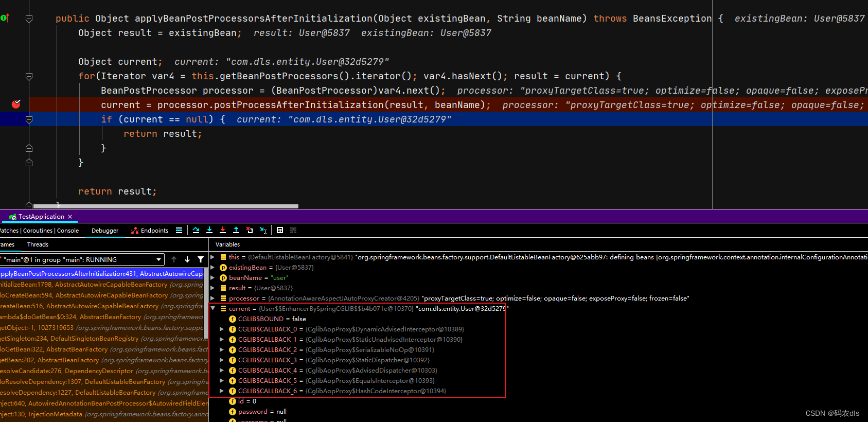Click the Endpoints tab icon
The height and width of the screenshot is (422, 868).
point(135,231)
